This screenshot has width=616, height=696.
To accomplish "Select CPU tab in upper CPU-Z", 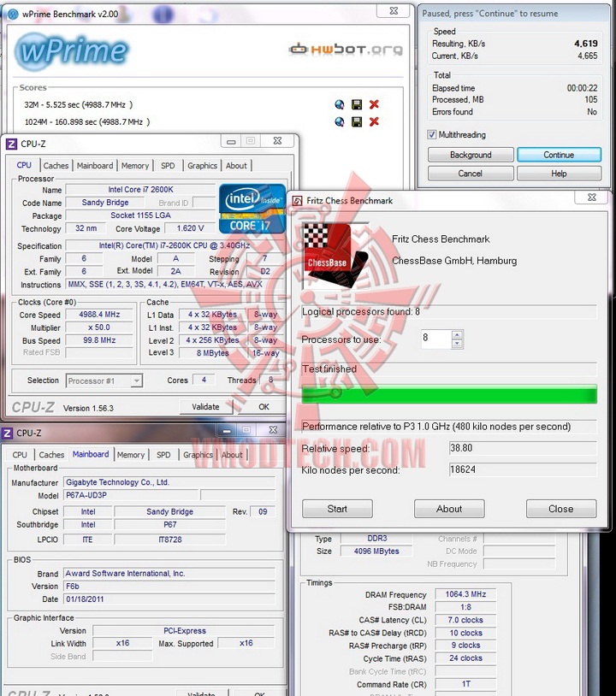I will pyautogui.click(x=24, y=165).
